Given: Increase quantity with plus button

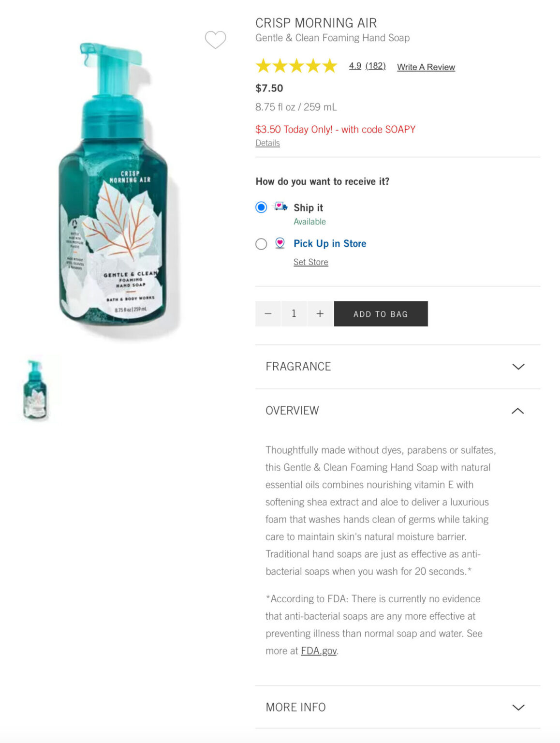Looking at the screenshot, I should pos(320,314).
